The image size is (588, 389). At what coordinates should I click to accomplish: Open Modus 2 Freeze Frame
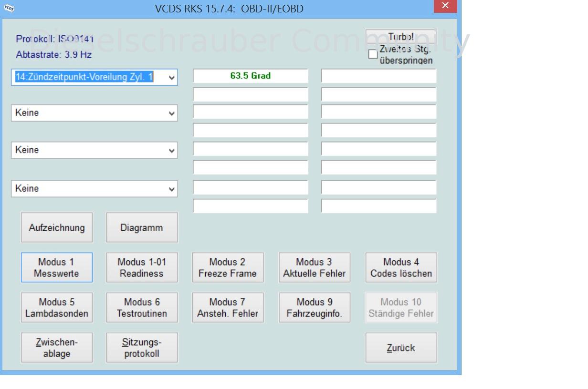click(228, 267)
